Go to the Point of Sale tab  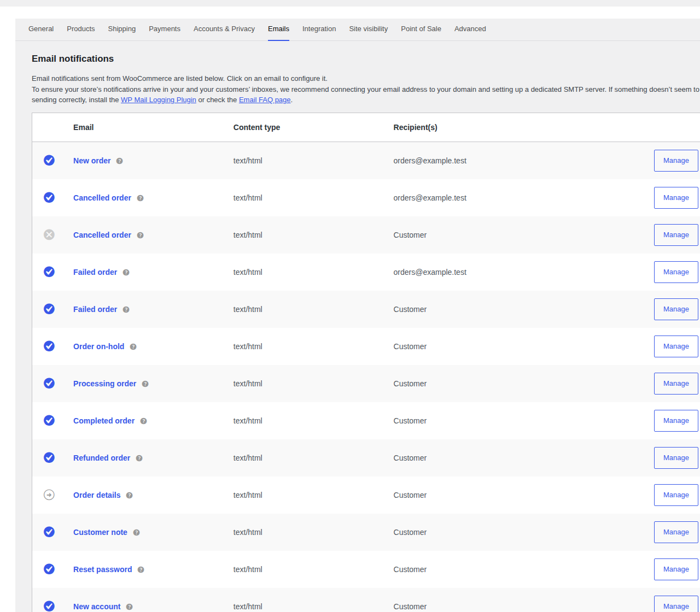[x=421, y=29]
